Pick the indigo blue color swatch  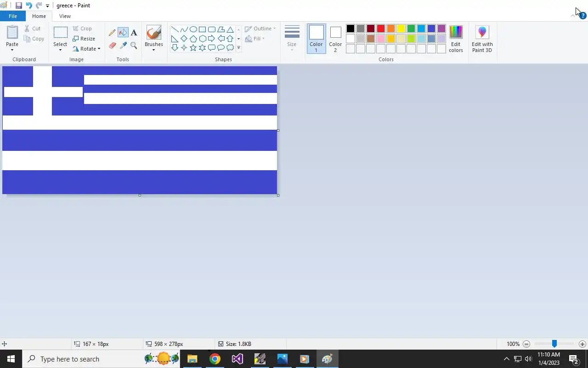coord(431,29)
